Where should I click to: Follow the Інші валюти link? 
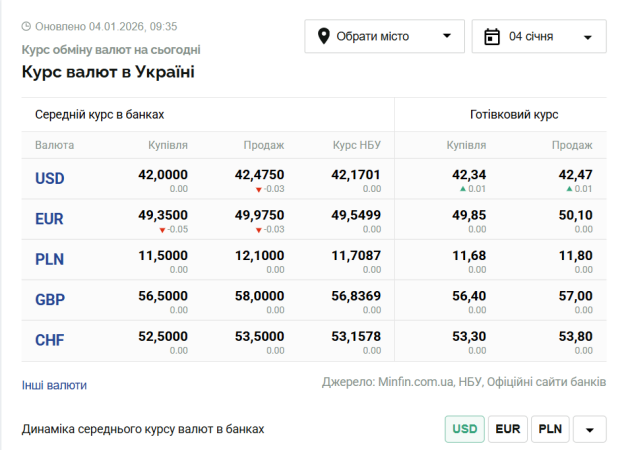pyautogui.click(x=54, y=385)
